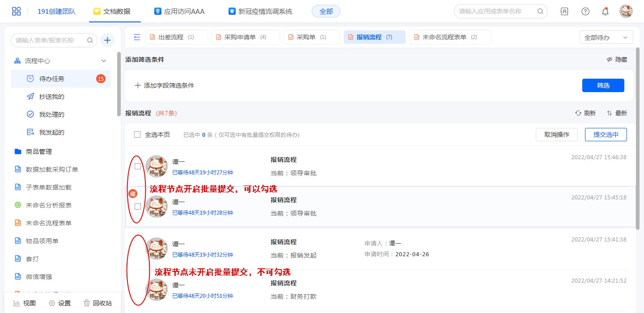Open the notification bell icon
Image resolution: width=644 pixels, height=313 pixels.
coord(605,12)
